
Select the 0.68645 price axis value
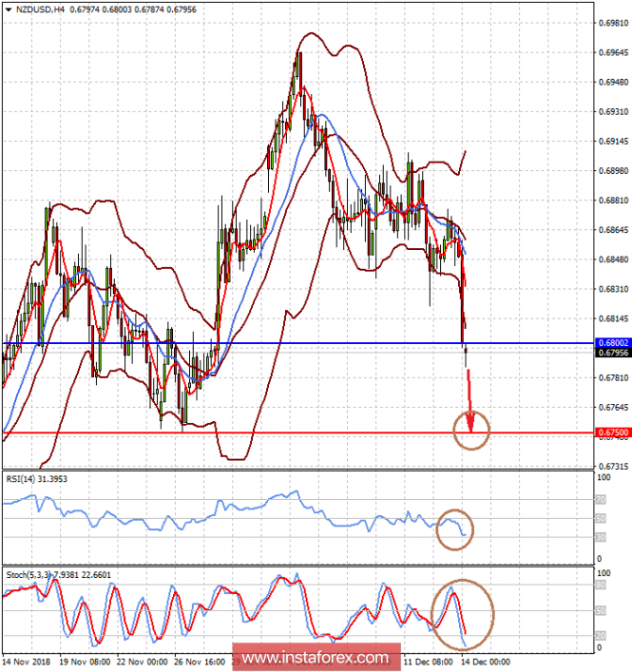pos(614,230)
